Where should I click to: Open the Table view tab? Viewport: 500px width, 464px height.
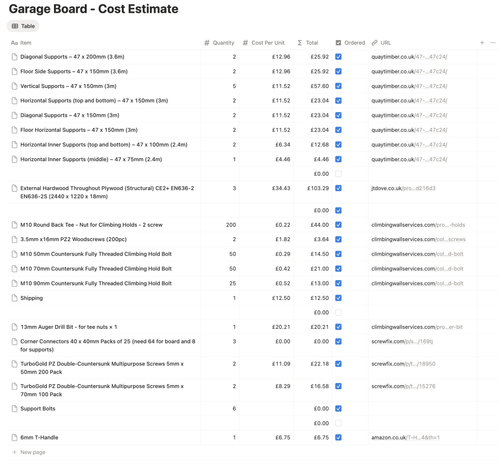[23, 26]
